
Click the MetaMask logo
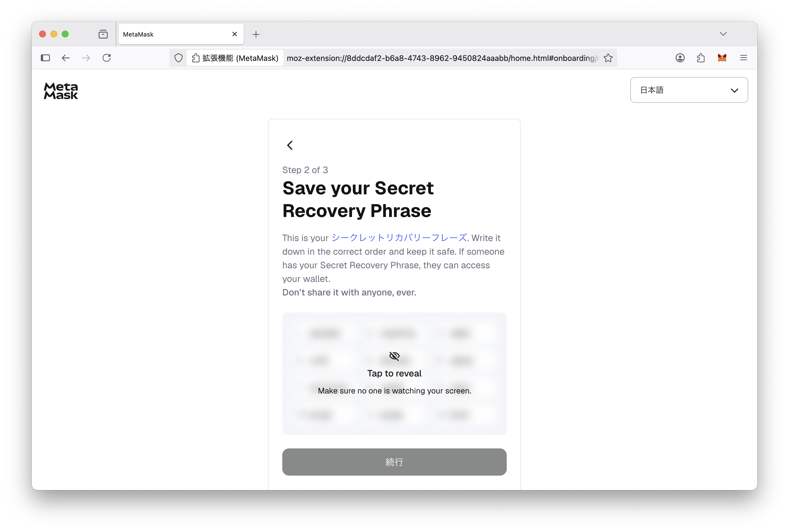(x=61, y=91)
